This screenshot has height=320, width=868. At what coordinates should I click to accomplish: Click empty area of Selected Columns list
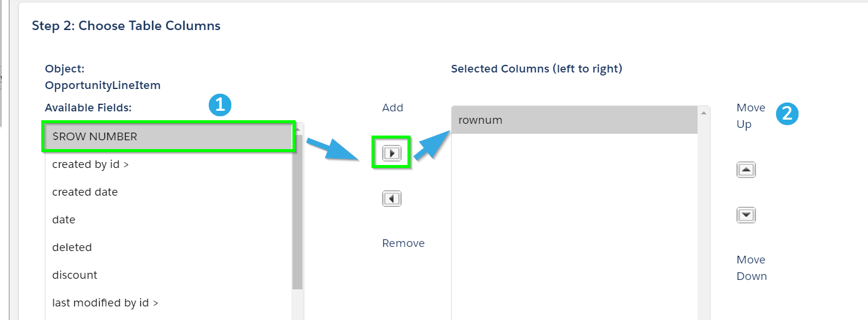(x=574, y=227)
